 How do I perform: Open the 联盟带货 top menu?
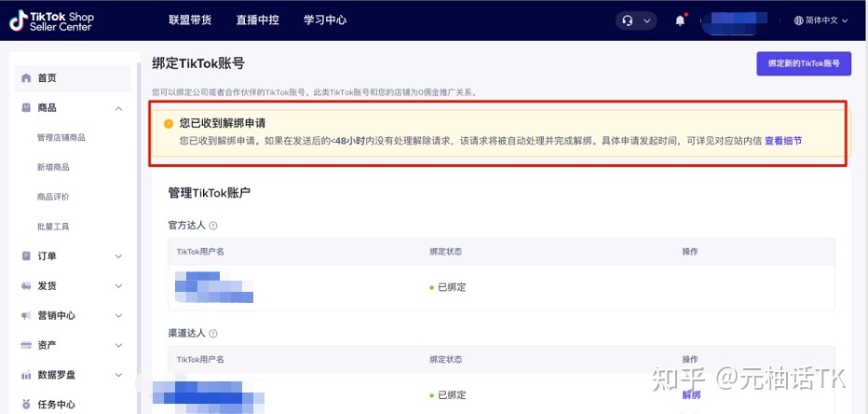coord(190,21)
